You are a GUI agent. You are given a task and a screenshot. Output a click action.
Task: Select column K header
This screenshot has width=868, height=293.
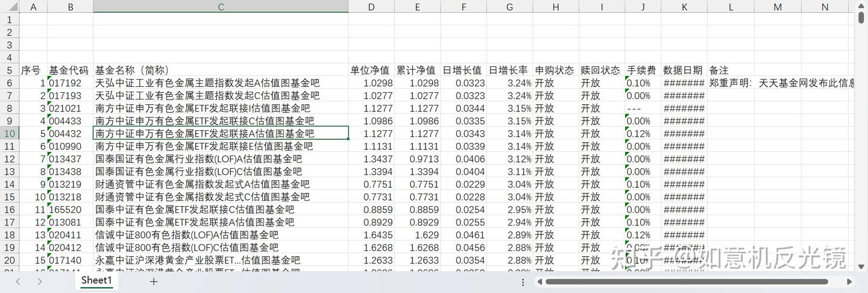point(685,7)
